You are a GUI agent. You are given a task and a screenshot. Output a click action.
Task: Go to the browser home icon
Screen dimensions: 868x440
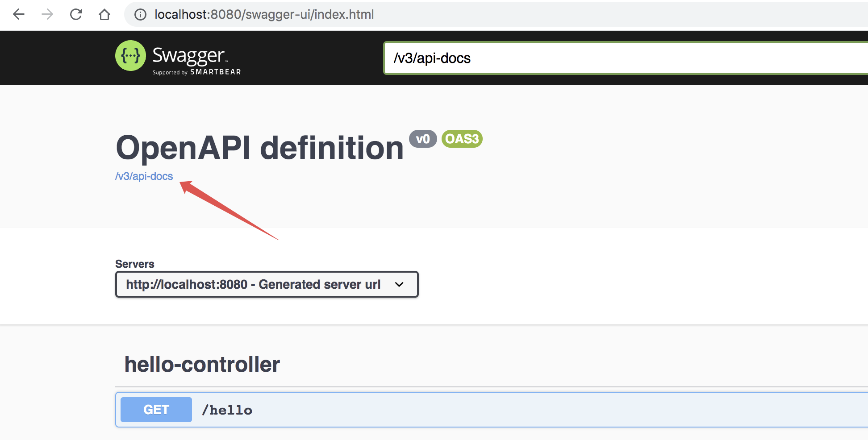coord(104,15)
